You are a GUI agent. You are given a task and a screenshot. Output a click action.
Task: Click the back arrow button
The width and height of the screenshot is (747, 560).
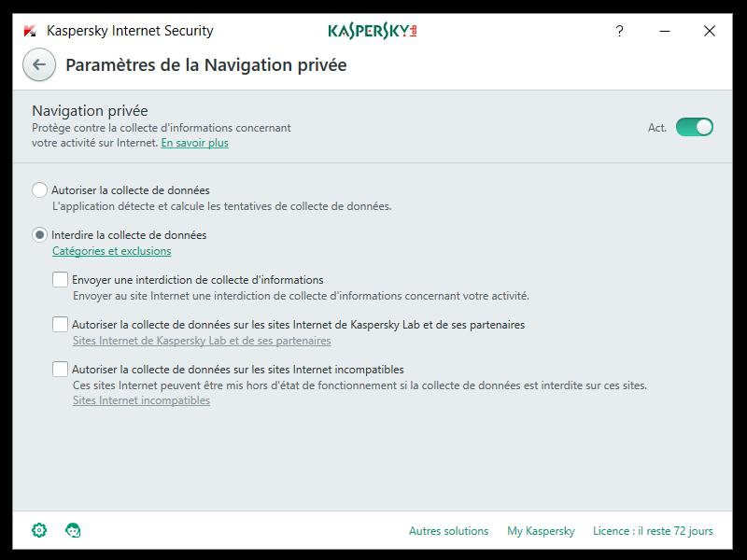(x=39, y=64)
